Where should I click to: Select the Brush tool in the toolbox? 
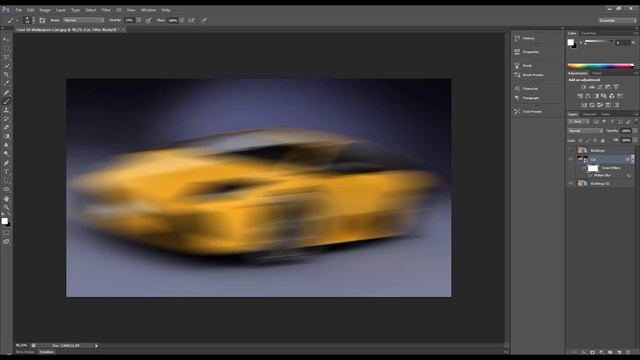point(6,101)
